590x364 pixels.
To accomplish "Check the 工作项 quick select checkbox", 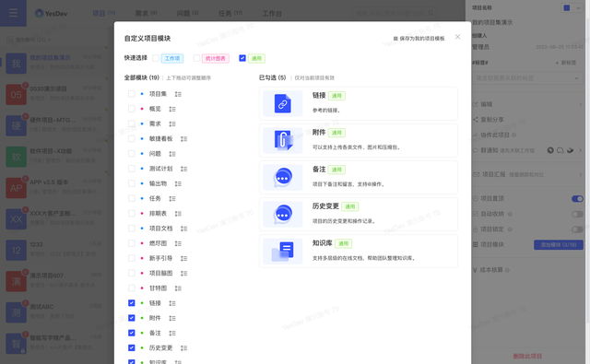I will [x=156, y=58].
